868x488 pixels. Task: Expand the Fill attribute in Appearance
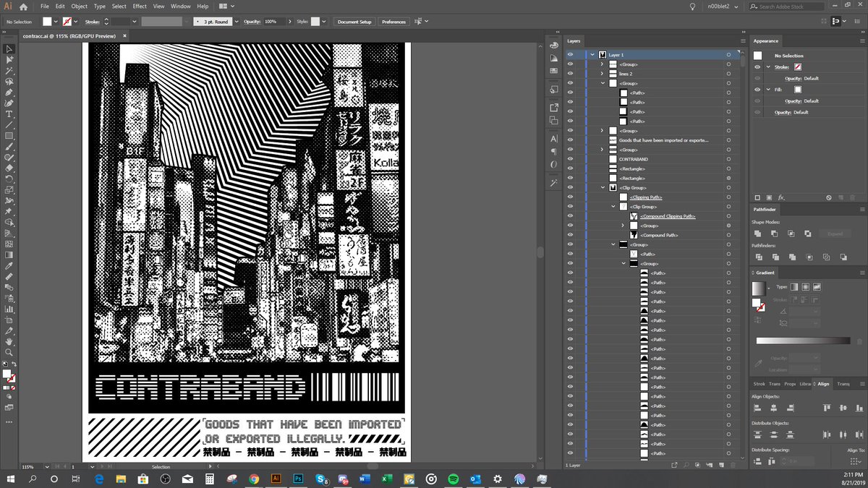click(x=768, y=90)
